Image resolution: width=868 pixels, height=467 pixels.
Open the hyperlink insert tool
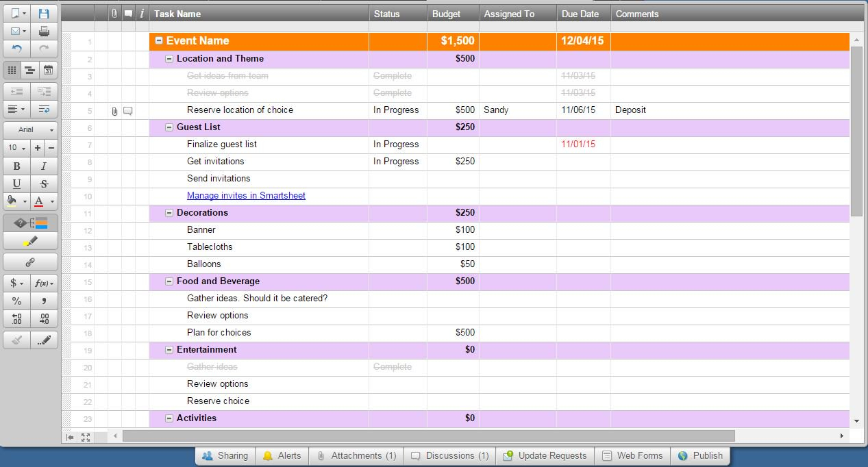(30, 262)
